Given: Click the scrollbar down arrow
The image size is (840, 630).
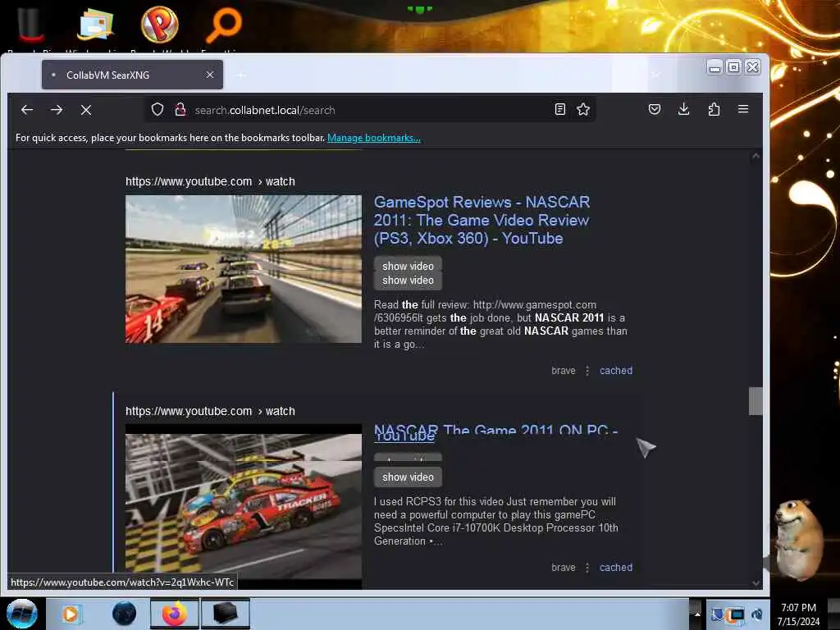Looking at the screenshot, I should [x=756, y=583].
